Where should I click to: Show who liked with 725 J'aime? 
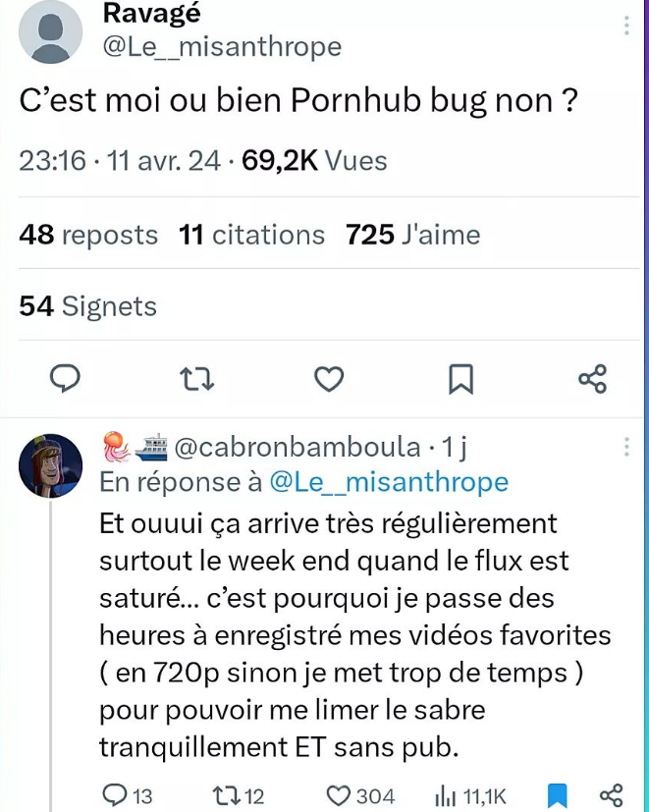[412, 235]
